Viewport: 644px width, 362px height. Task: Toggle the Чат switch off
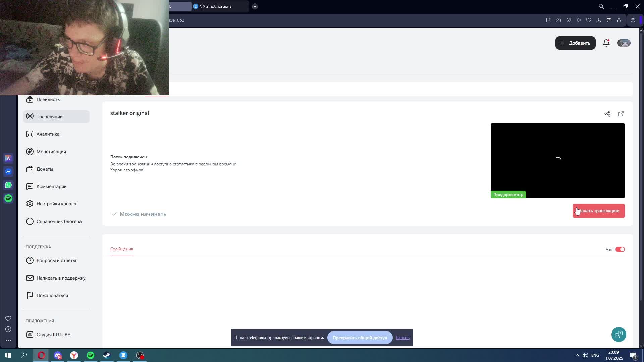(x=620, y=249)
